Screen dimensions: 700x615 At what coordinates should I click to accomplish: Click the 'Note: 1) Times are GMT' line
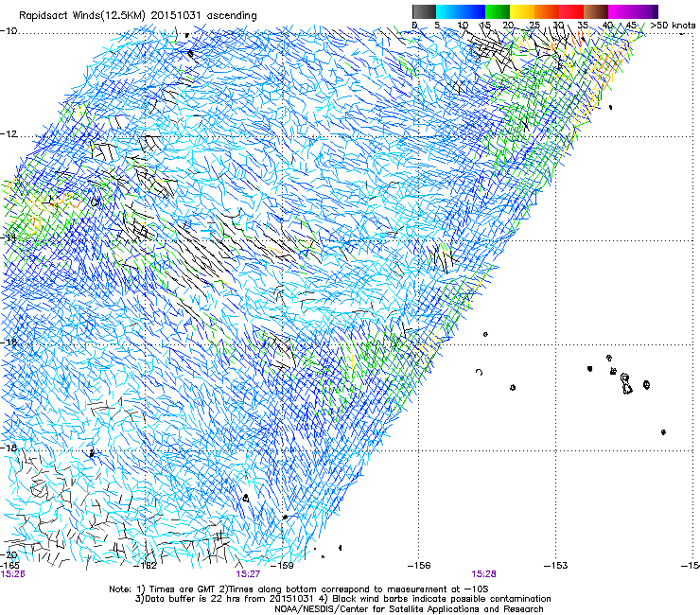pyautogui.click(x=299, y=589)
